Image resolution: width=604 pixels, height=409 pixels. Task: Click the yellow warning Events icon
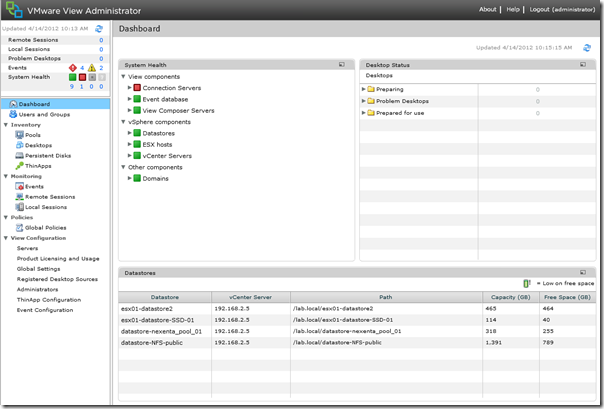(x=92, y=68)
